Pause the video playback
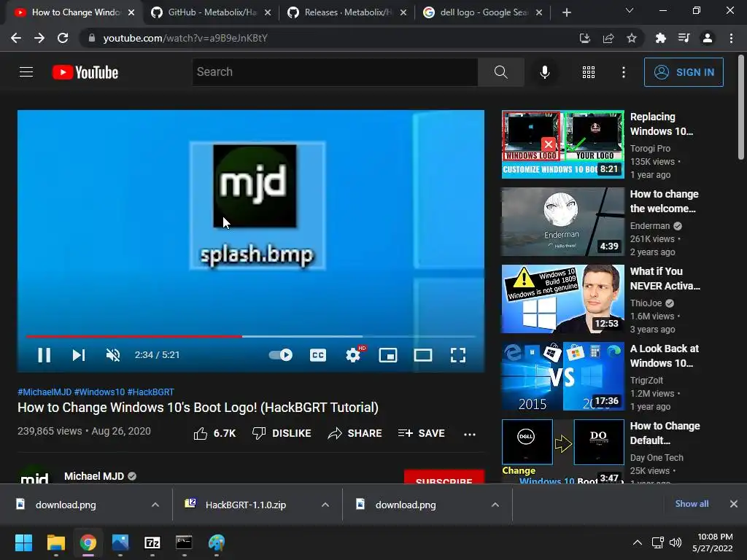This screenshot has width=747, height=560. tap(44, 355)
